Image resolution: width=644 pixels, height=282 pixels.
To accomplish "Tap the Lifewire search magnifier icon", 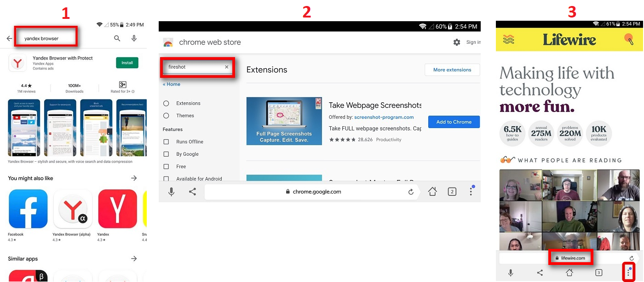I will pyautogui.click(x=629, y=40).
